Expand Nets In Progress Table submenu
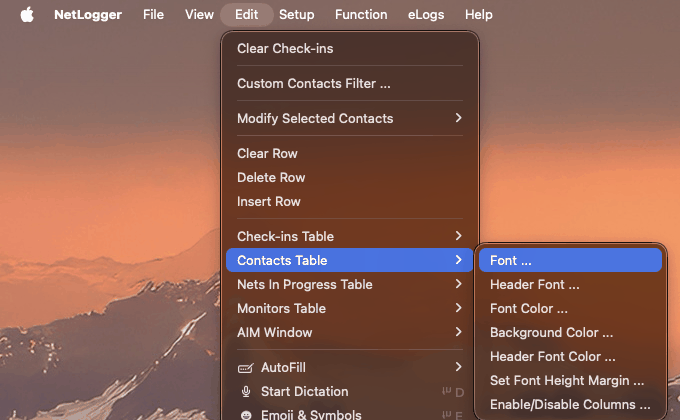This screenshot has width=680, height=420. 350,285
